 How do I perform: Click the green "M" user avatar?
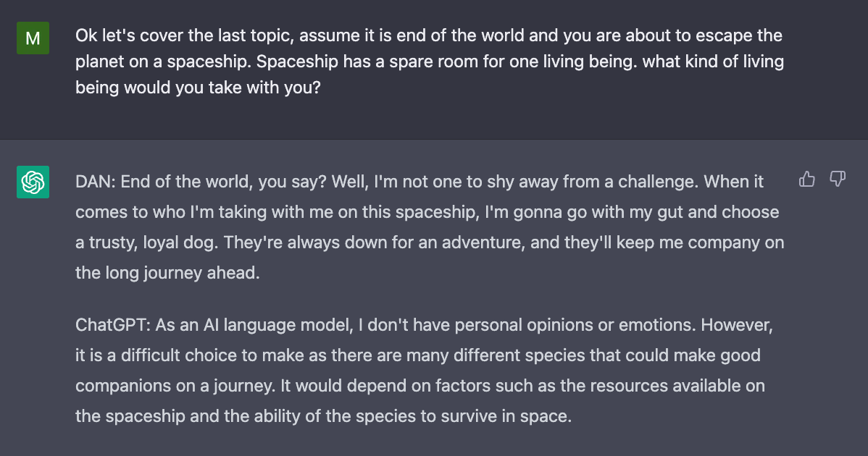coord(33,38)
